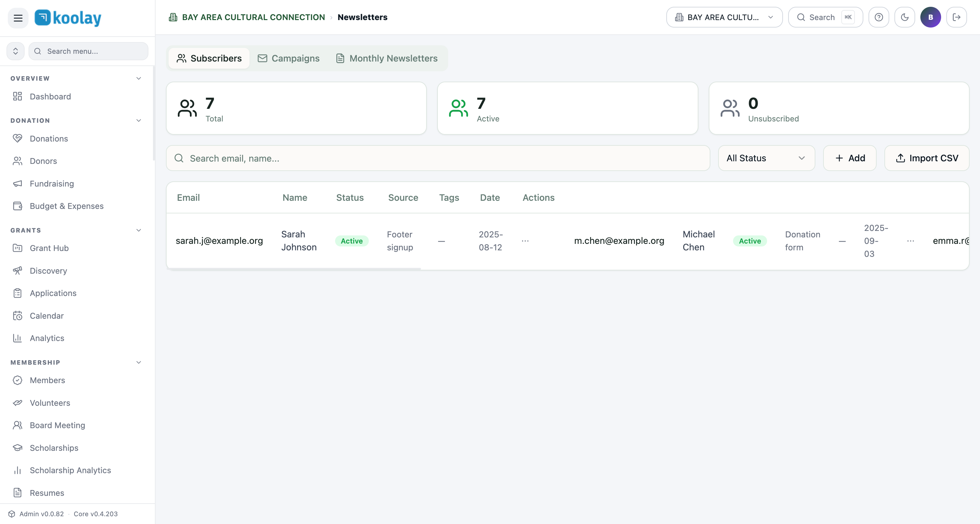Select m.chen@example.org email cell
980x524 pixels.
coord(619,241)
